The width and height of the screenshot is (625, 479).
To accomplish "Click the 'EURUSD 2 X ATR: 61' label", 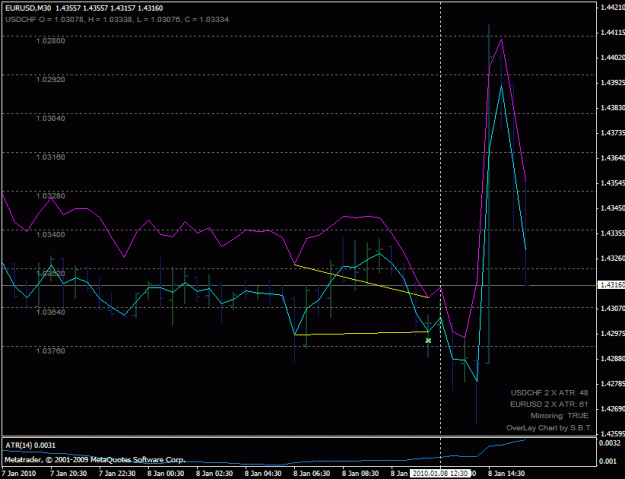I will click(x=549, y=404).
